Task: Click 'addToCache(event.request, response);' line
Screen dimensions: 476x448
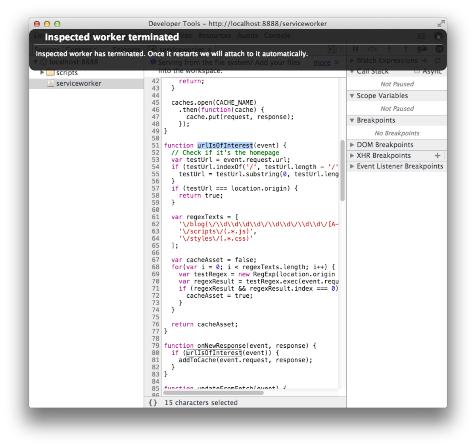Action: point(246,360)
